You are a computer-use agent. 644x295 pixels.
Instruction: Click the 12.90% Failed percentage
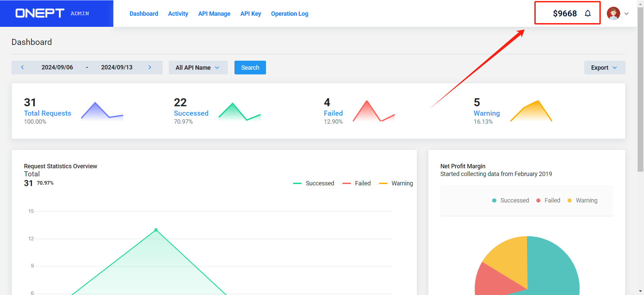[333, 122]
